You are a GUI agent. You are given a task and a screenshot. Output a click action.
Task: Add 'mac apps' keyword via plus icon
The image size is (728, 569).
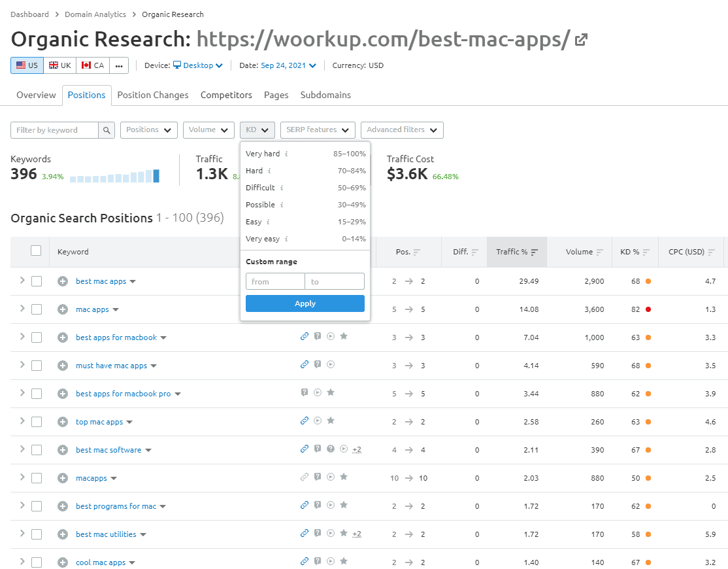(63, 309)
